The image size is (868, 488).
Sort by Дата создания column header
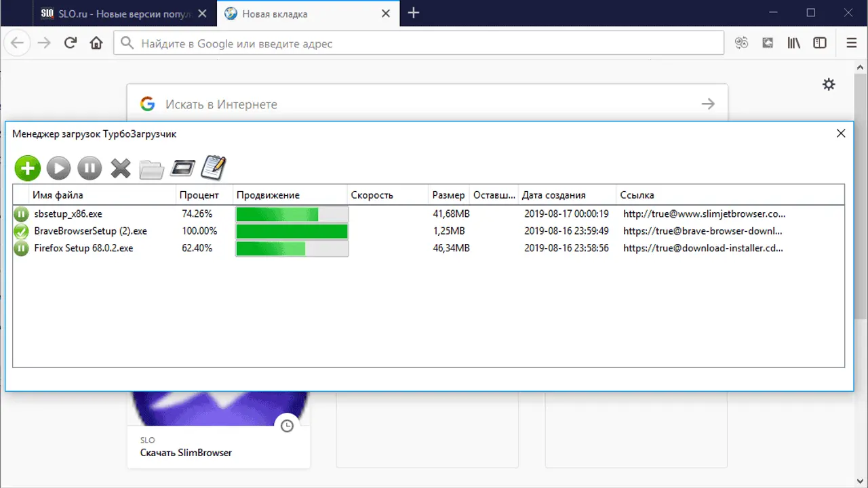[x=553, y=195]
